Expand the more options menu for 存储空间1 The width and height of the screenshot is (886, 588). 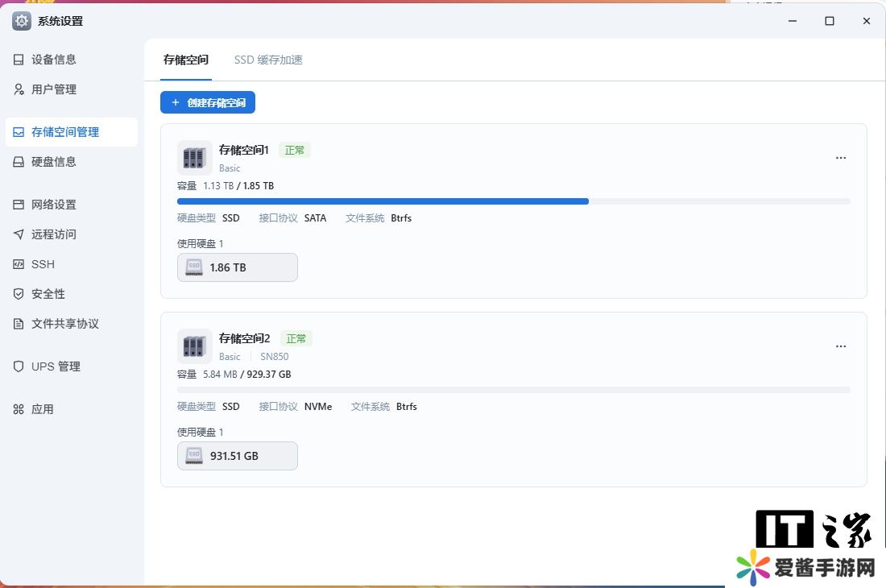[x=841, y=158]
